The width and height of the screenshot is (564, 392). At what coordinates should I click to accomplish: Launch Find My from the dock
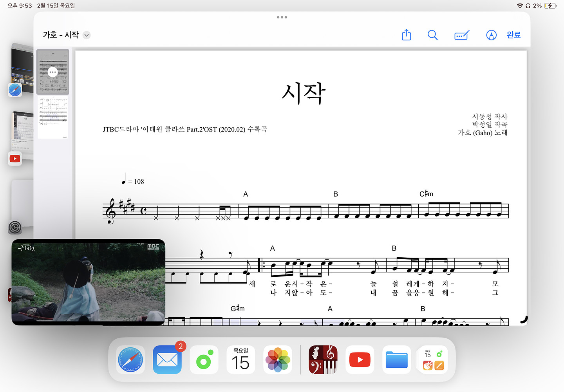tap(204, 359)
